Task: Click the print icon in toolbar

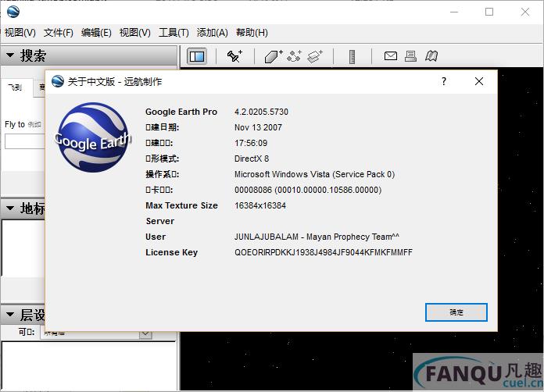Action: click(411, 55)
